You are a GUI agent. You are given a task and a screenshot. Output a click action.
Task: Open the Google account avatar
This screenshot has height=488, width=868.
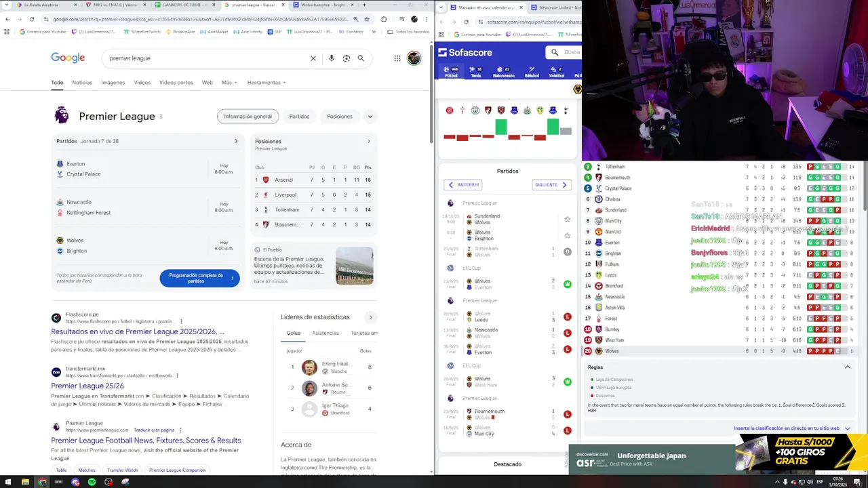pos(414,58)
